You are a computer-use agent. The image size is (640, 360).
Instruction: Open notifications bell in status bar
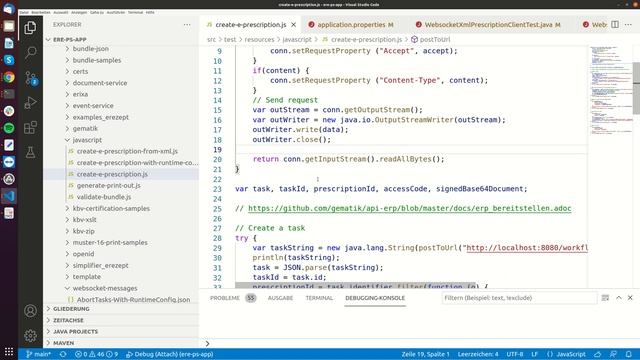point(629,354)
